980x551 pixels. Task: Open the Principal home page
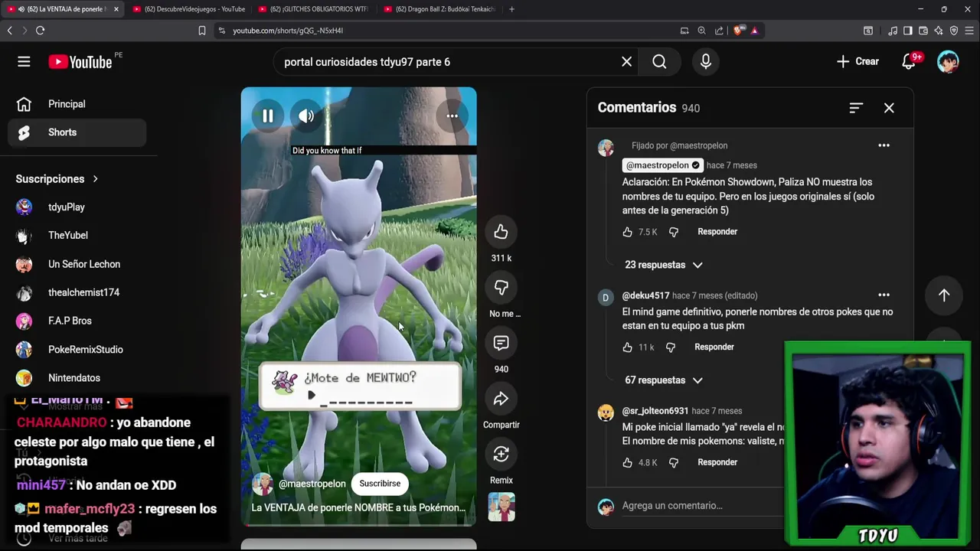coord(77,104)
